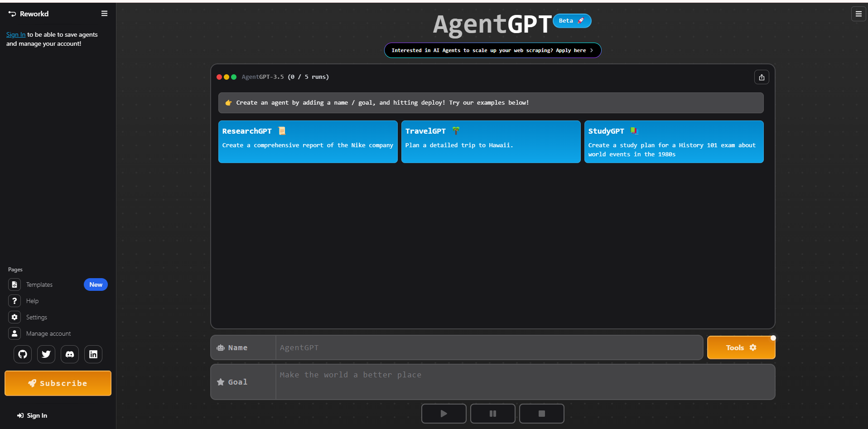This screenshot has height=429, width=868.
Task: Collapse the sidebar with the hamburger icon
Action: [x=104, y=14]
